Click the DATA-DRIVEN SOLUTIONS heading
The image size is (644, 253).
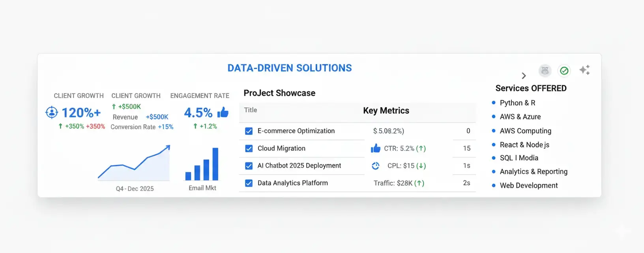click(x=290, y=68)
